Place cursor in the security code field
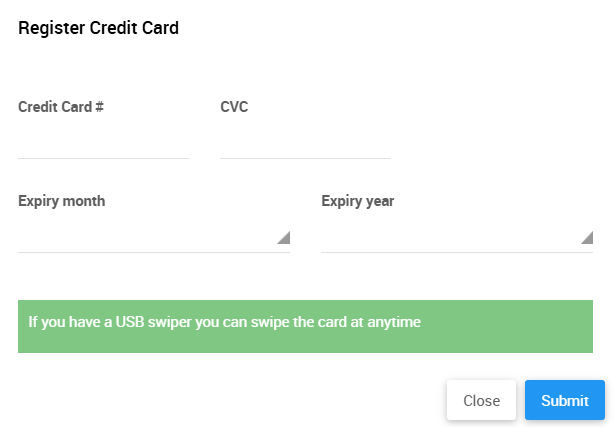The image size is (614, 427). (305, 142)
